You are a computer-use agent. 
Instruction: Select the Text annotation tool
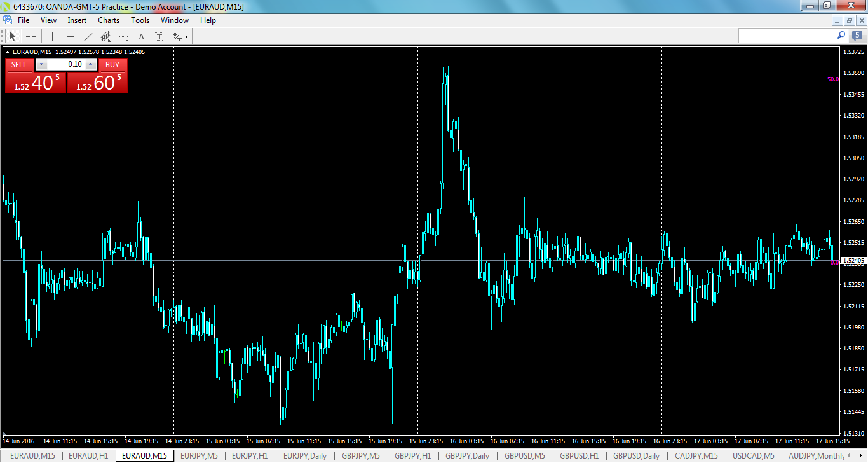pyautogui.click(x=141, y=36)
